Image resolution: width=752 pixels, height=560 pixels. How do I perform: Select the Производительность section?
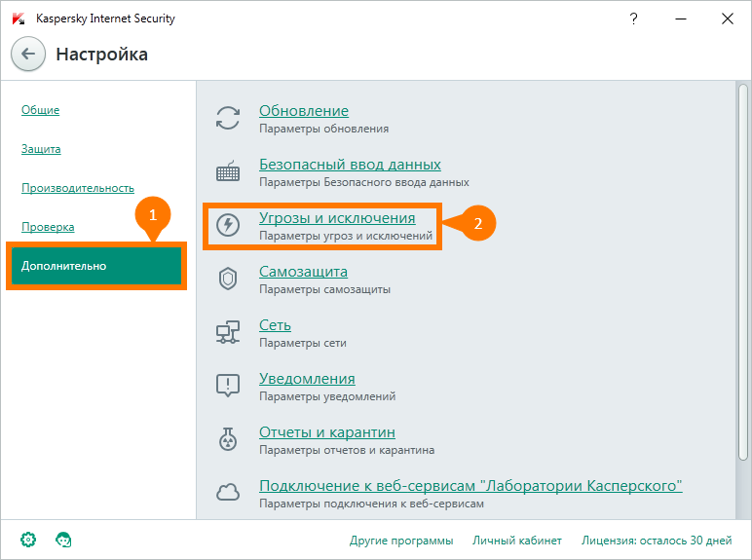click(x=78, y=188)
